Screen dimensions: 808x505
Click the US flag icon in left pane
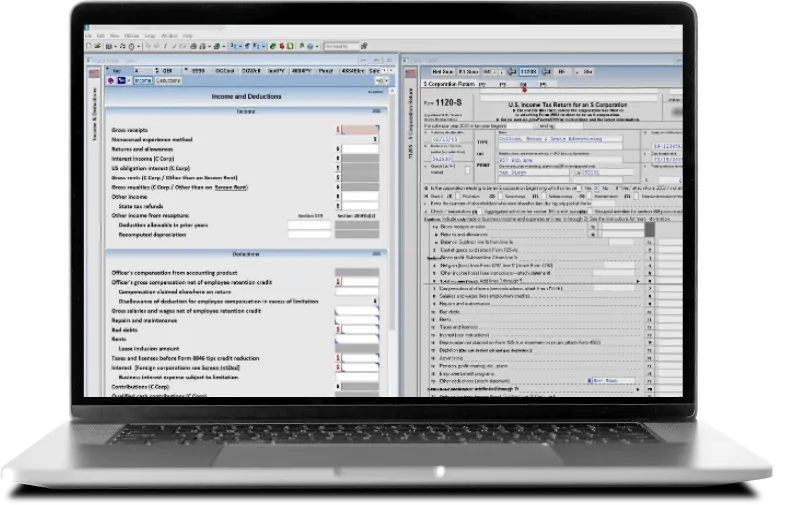tap(95, 72)
